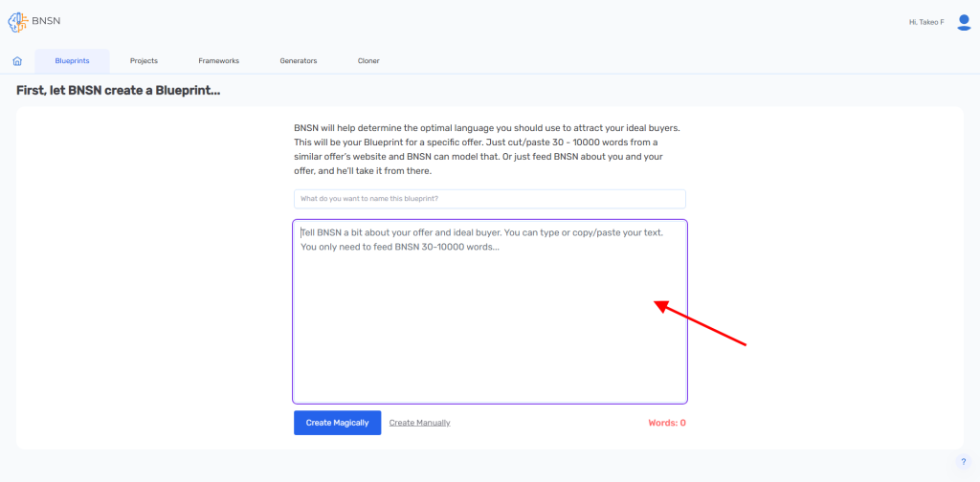Follow the Create Manually link
Image resolution: width=980 pixels, height=482 pixels.
tap(419, 423)
